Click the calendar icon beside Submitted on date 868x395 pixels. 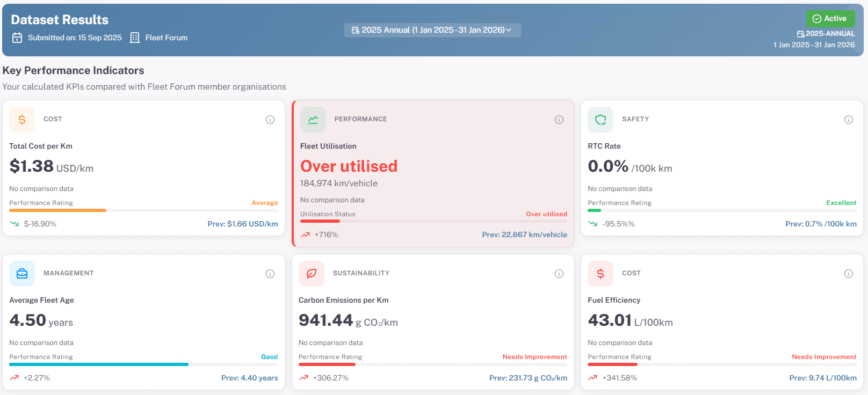[x=17, y=38]
